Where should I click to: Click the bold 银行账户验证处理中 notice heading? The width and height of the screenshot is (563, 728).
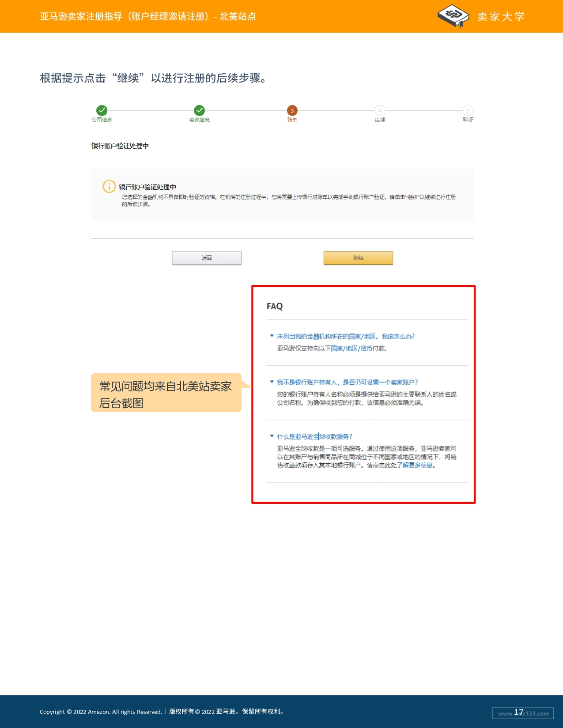(x=147, y=187)
